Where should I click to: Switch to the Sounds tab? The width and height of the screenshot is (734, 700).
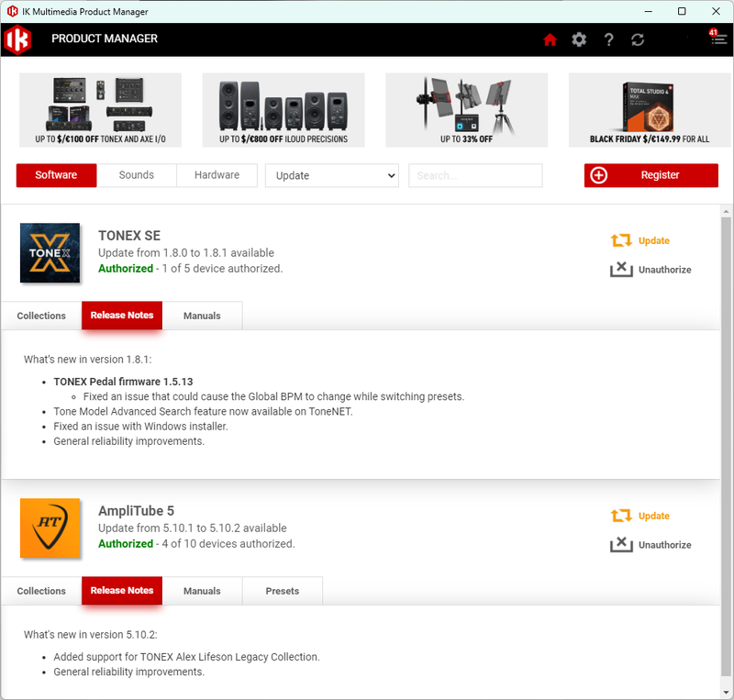tap(136, 175)
